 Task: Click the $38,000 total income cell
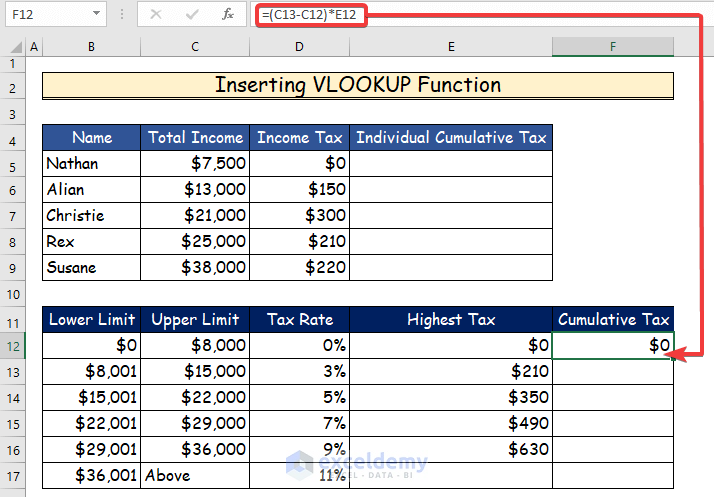[195, 267]
